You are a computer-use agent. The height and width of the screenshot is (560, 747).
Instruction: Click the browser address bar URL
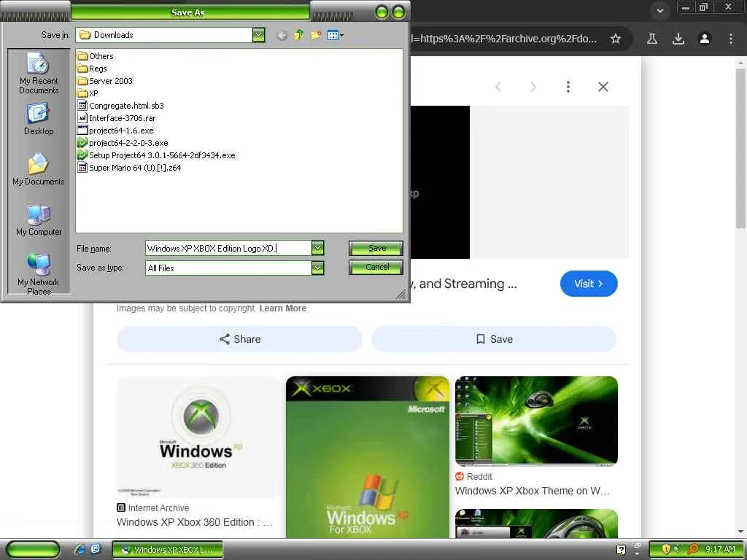pyautogui.click(x=505, y=39)
